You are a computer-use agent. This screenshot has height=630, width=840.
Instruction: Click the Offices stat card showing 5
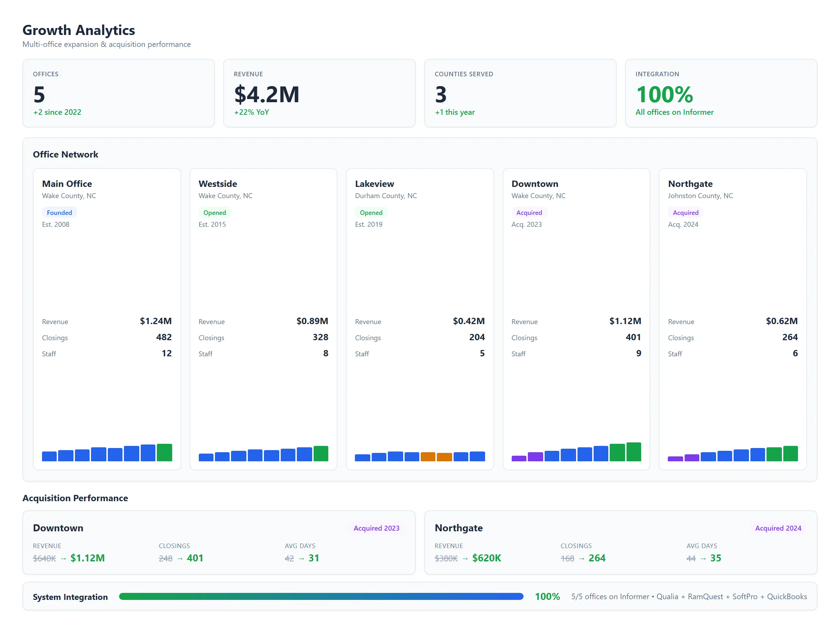tap(119, 93)
